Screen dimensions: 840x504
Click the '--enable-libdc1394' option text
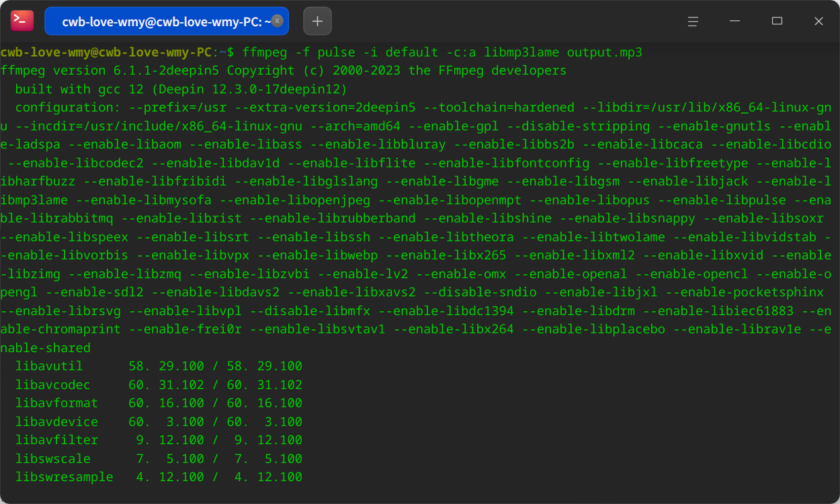tap(446, 311)
